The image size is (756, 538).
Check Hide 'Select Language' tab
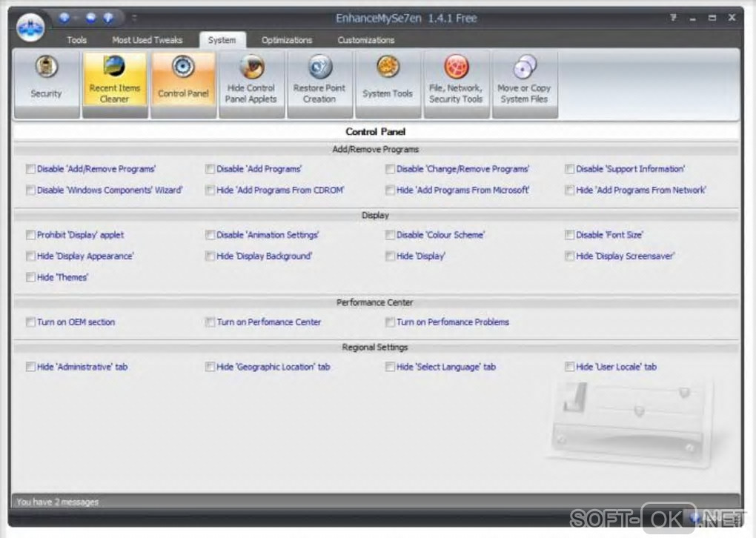(390, 367)
